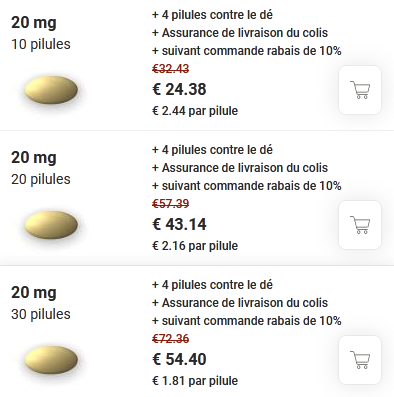Click the pill image for 10 pilules
394x397 pixels.
tap(51, 90)
